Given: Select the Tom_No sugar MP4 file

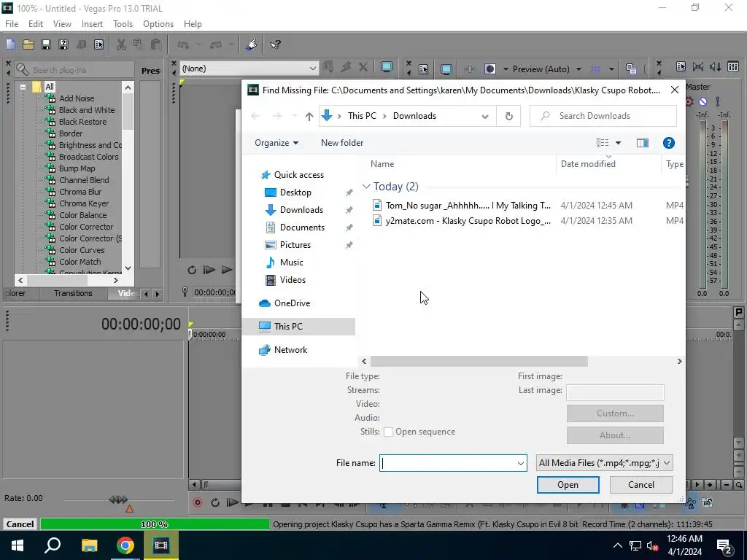Looking at the screenshot, I should point(468,206).
